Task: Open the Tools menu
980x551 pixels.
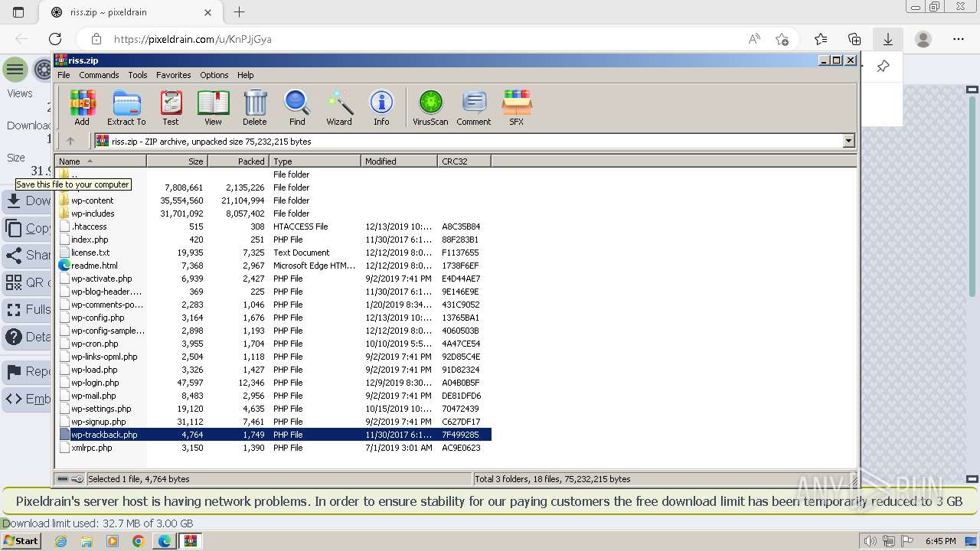Action: (x=138, y=75)
